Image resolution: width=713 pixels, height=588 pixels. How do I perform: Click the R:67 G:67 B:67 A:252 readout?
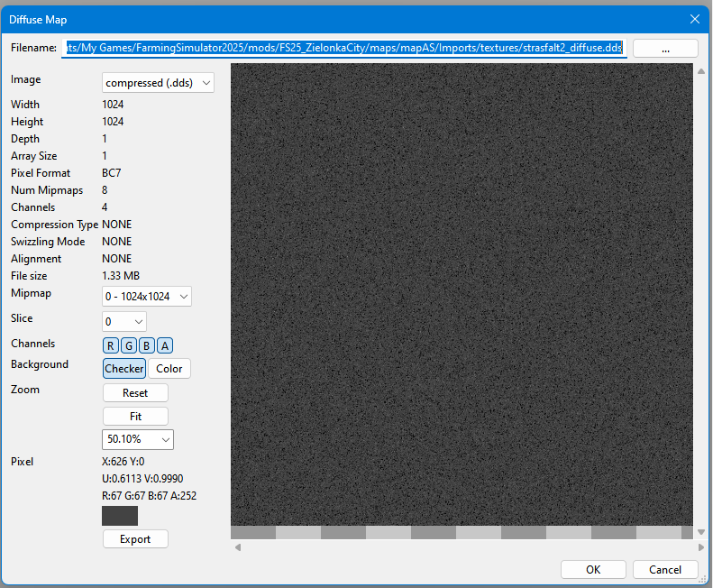point(149,496)
